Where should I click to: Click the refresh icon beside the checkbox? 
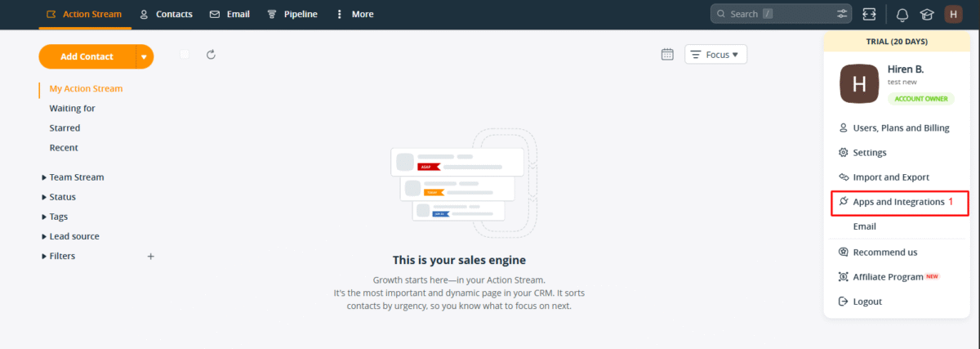[211, 55]
